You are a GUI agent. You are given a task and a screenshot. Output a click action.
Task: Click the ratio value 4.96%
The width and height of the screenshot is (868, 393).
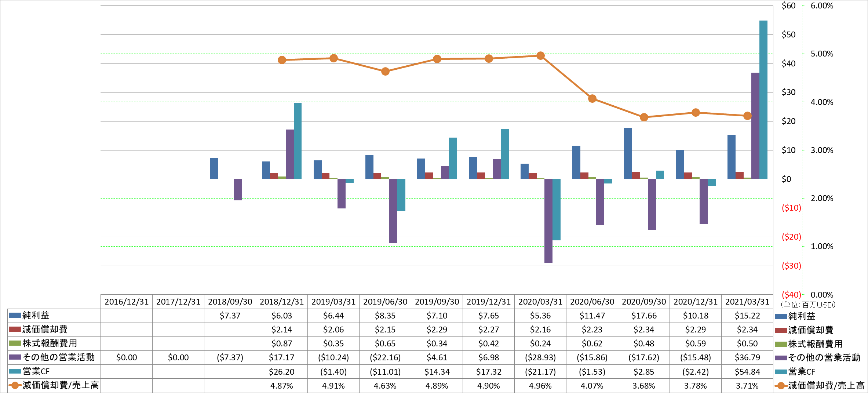pos(540,386)
